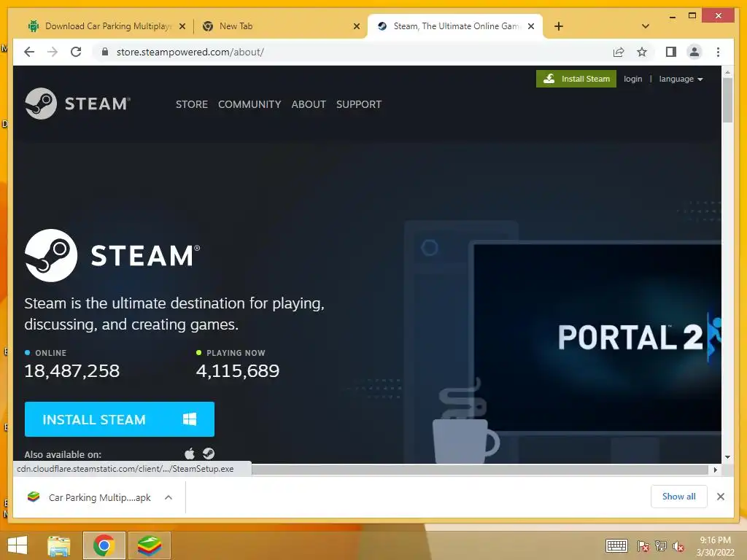Open the touch keyboard tray icon
Image resolution: width=747 pixels, height=560 pixels.
[x=616, y=545]
